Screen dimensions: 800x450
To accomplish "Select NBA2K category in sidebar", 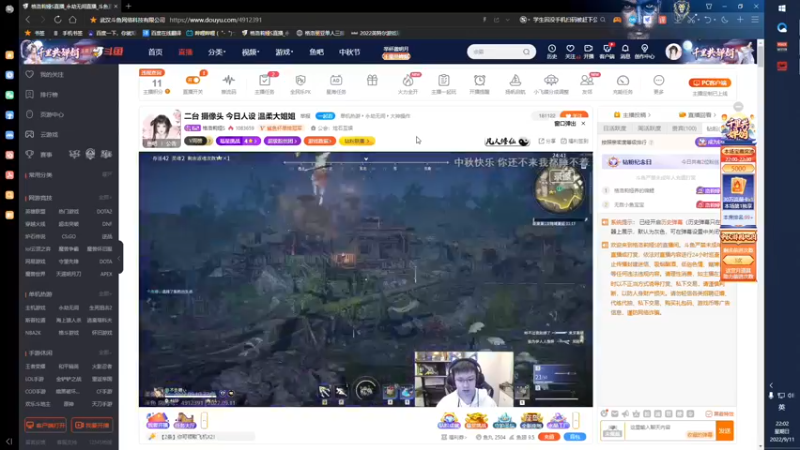I will tap(33, 333).
